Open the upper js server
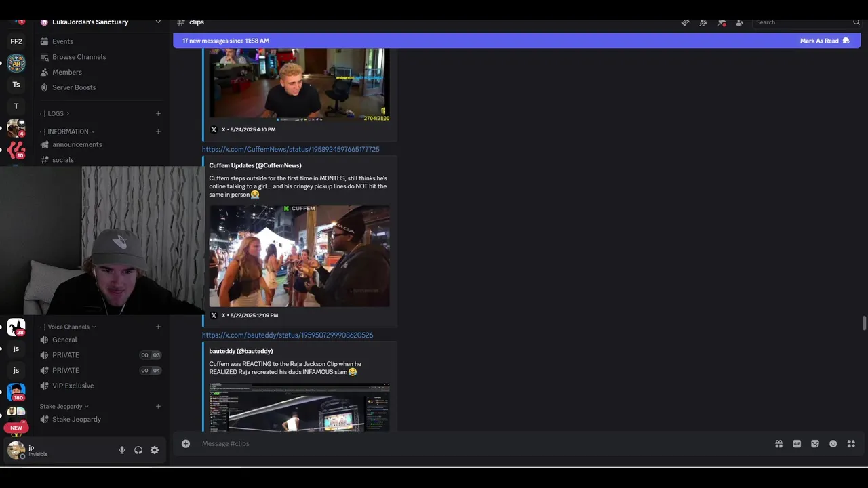868x488 pixels. (16, 348)
